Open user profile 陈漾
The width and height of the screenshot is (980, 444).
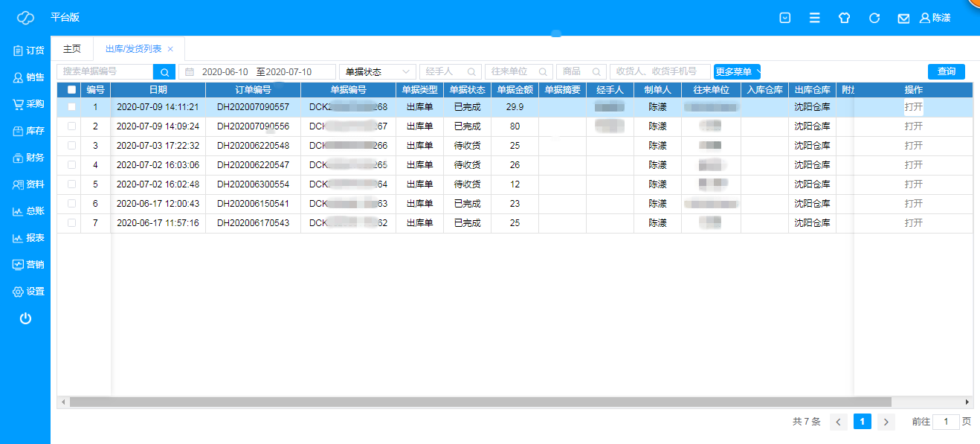click(x=935, y=18)
